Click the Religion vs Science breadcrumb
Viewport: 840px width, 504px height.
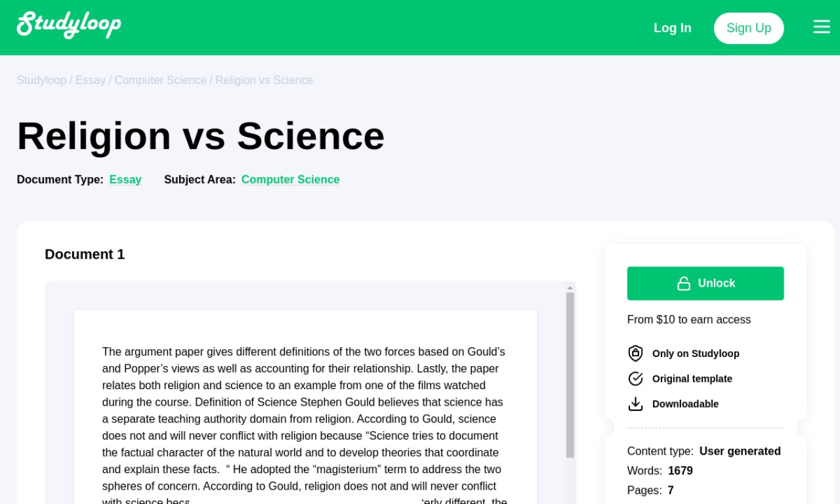coord(264,80)
